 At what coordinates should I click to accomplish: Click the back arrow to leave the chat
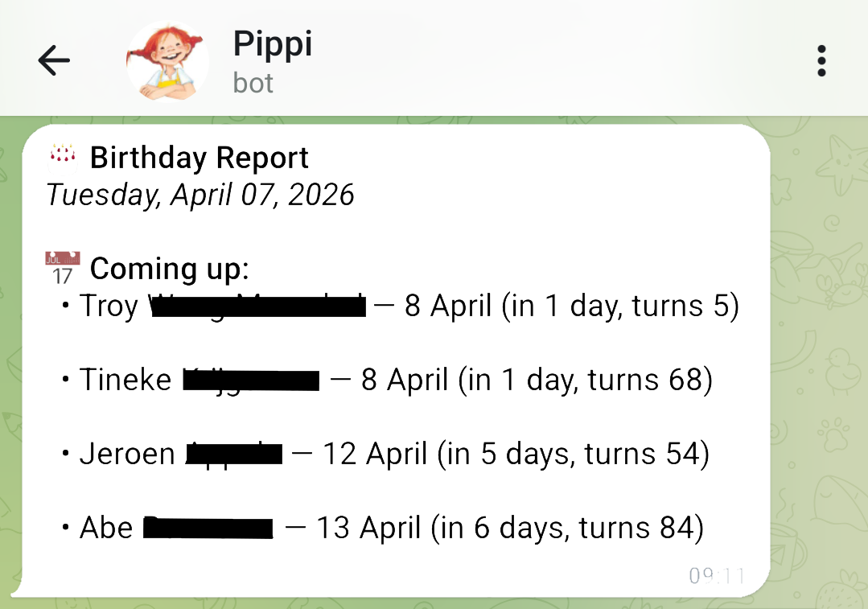pyautogui.click(x=52, y=60)
